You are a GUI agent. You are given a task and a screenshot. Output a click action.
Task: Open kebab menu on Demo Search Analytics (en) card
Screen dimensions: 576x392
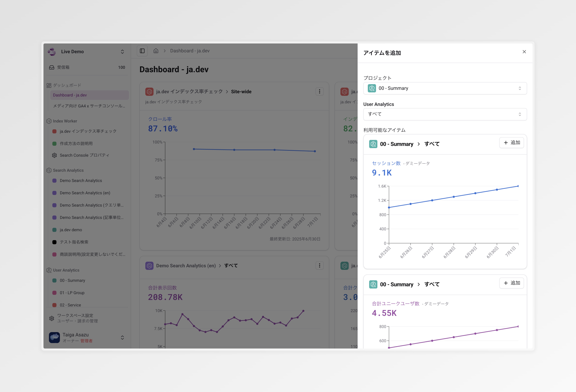point(319,266)
